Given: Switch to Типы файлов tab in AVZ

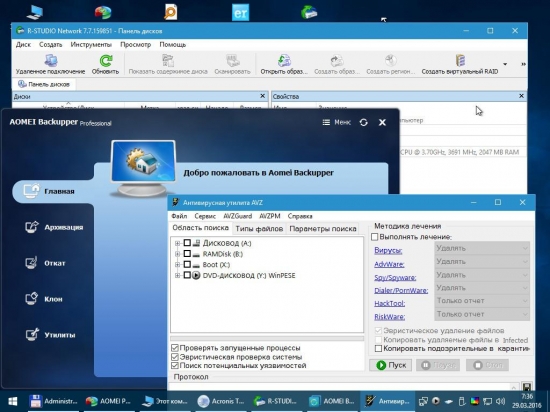Looking at the screenshot, I should point(259,229).
